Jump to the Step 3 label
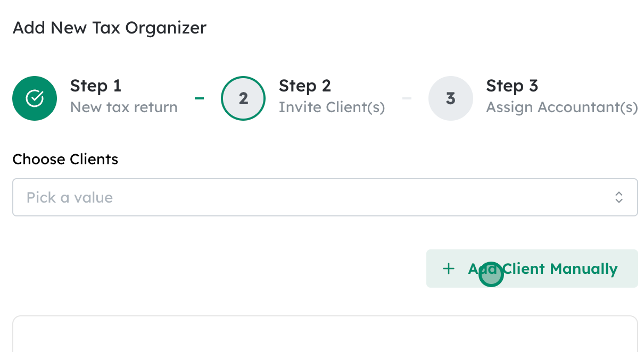 pyautogui.click(x=512, y=86)
